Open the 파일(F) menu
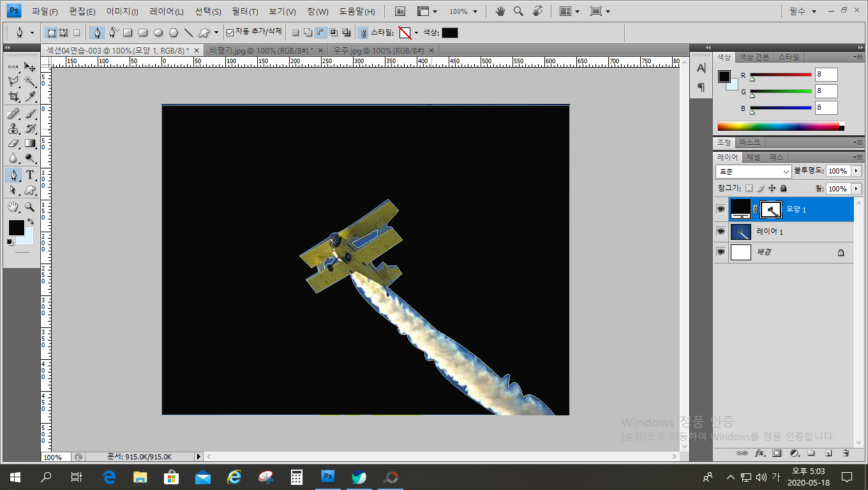This screenshot has width=868, height=490. [45, 11]
